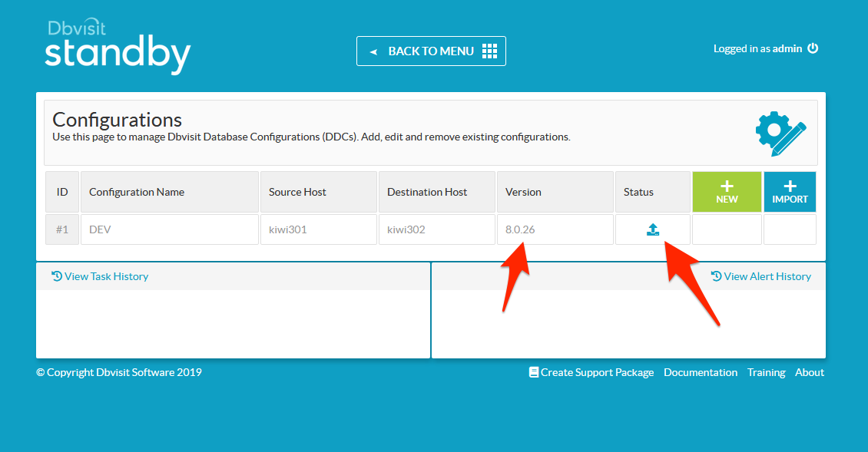
Task: Click 'Logged in as admin' text
Action: tap(757, 48)
